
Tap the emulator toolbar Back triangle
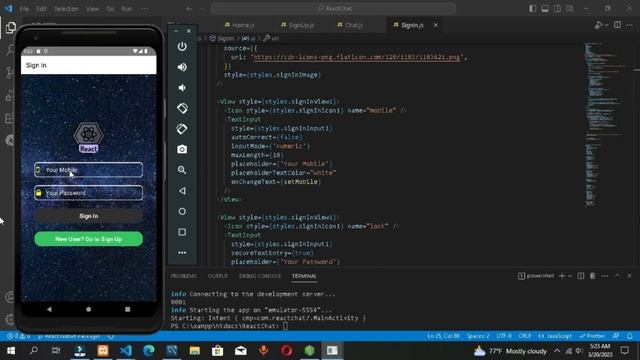182,191
